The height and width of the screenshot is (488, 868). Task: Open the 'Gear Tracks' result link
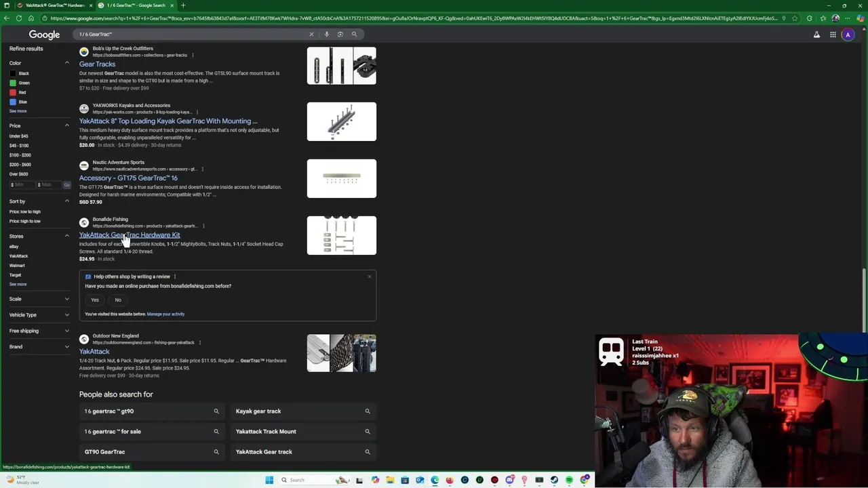pos(97,64)
